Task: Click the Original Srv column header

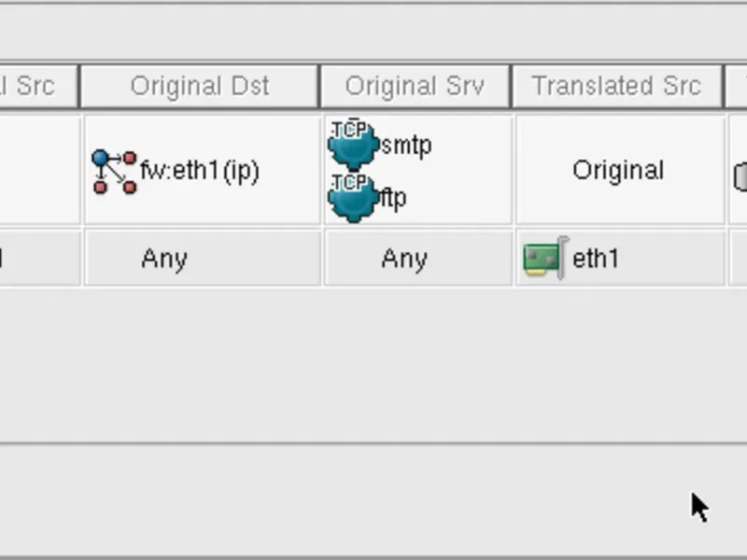Action: 415,87
